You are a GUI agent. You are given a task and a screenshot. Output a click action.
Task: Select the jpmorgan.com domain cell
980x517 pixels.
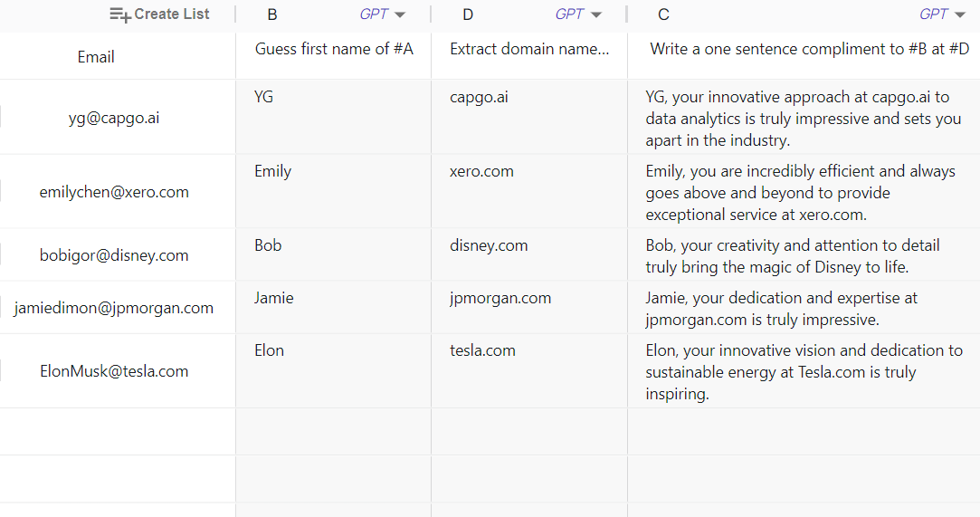tap(500, 298)
